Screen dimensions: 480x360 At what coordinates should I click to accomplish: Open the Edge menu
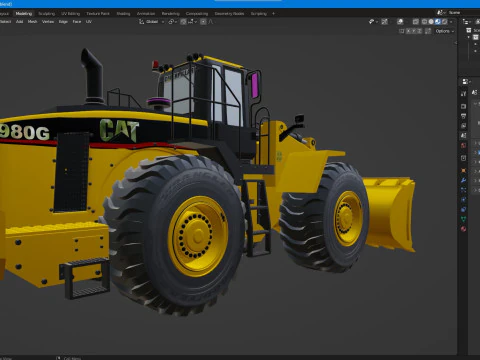(x=63, y=22)
